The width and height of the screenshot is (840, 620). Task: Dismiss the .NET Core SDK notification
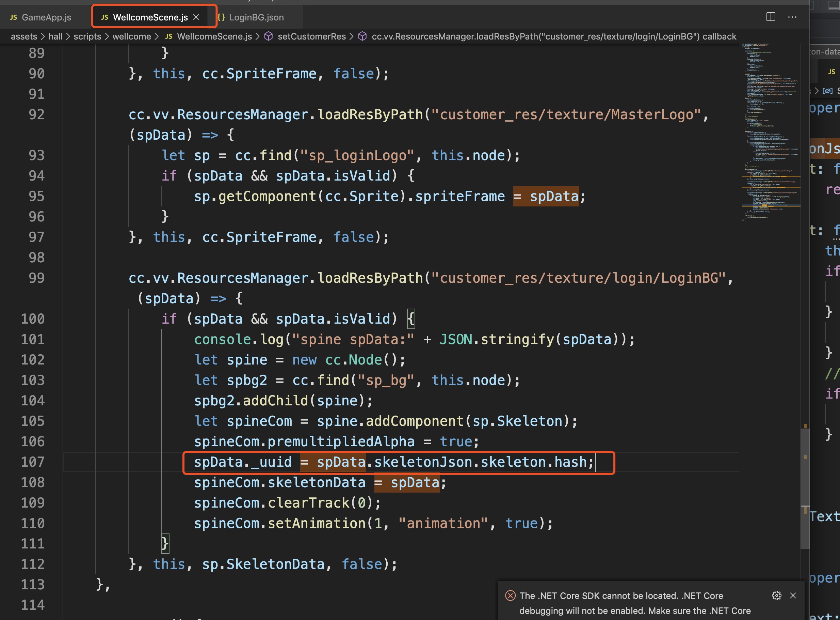(x=793, y=595)
